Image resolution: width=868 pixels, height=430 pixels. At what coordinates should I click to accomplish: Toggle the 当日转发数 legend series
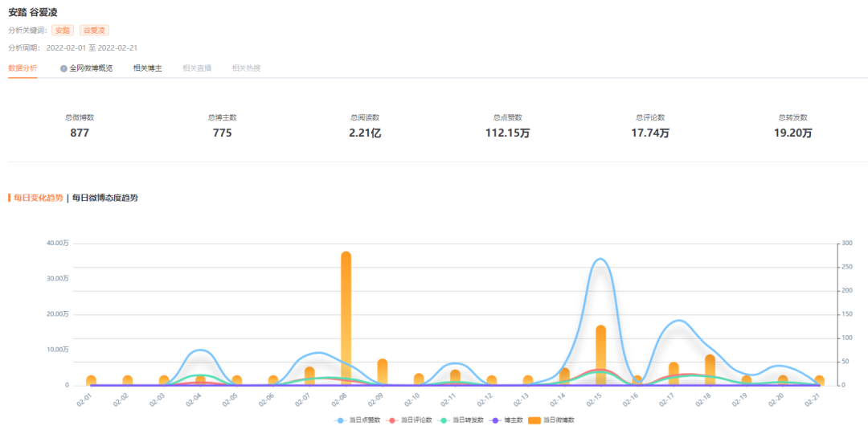click(460, 420)
